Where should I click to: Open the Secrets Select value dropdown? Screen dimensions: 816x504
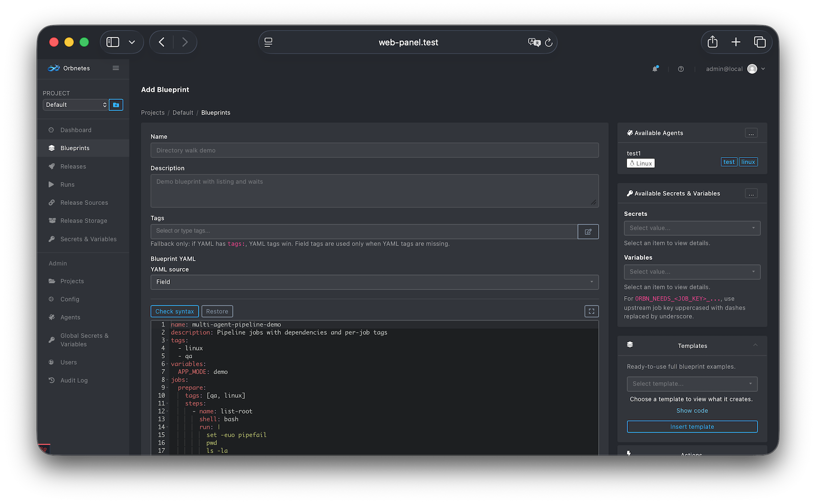pos(692,228)
